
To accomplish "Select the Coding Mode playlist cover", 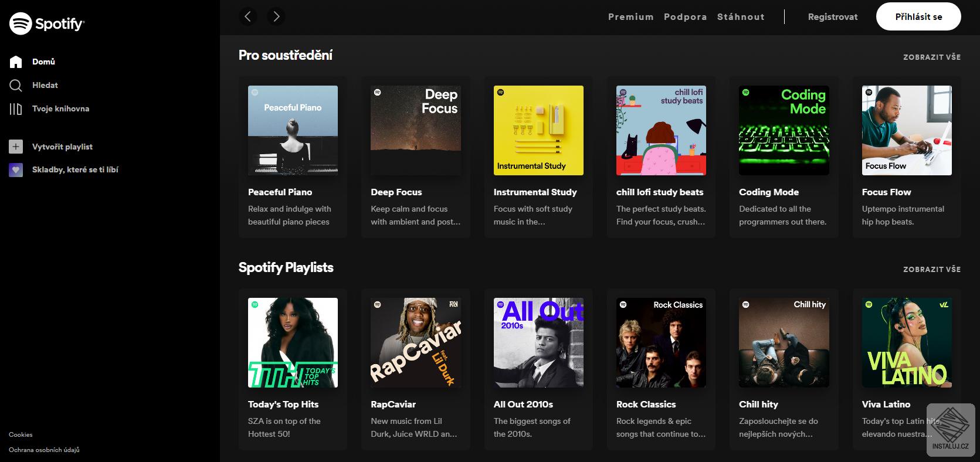I will tap(784, 130).
